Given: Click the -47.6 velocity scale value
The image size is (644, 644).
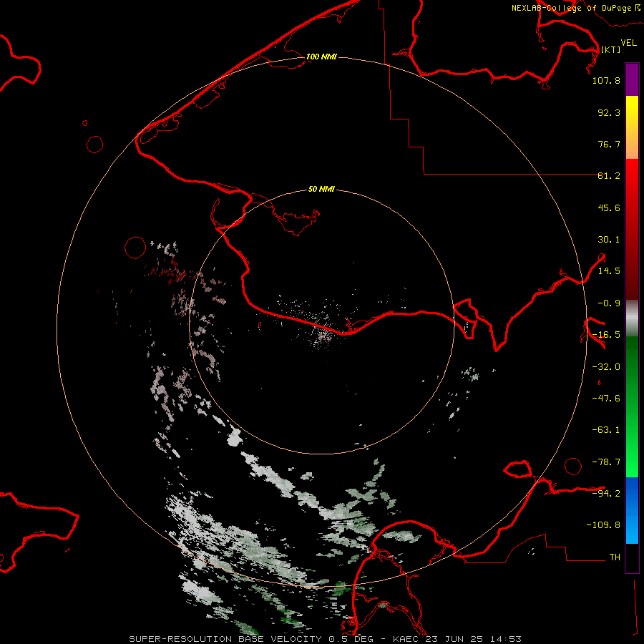Looking at the screenshot, I should coord(606,399).
